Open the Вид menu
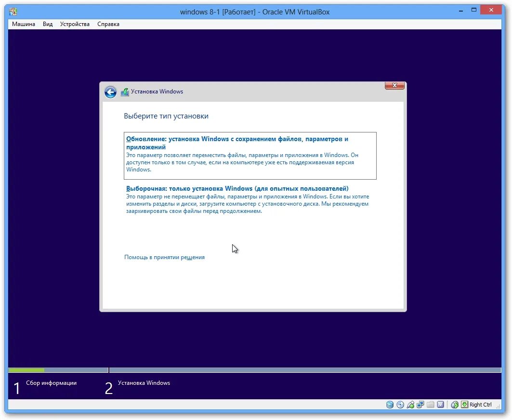This screenshot has height=420, width=512. pyautogui.click(x=48, y=24)
